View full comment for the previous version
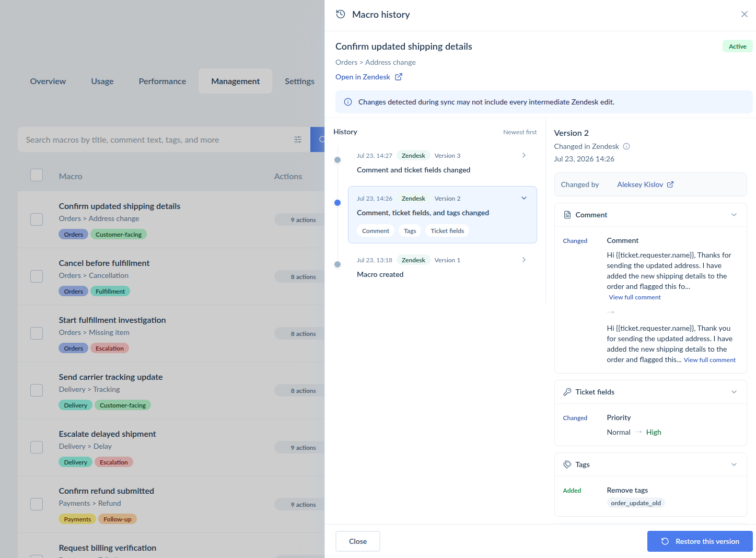Viewport: 756px width, 558px height. click(x=635, y=297)
